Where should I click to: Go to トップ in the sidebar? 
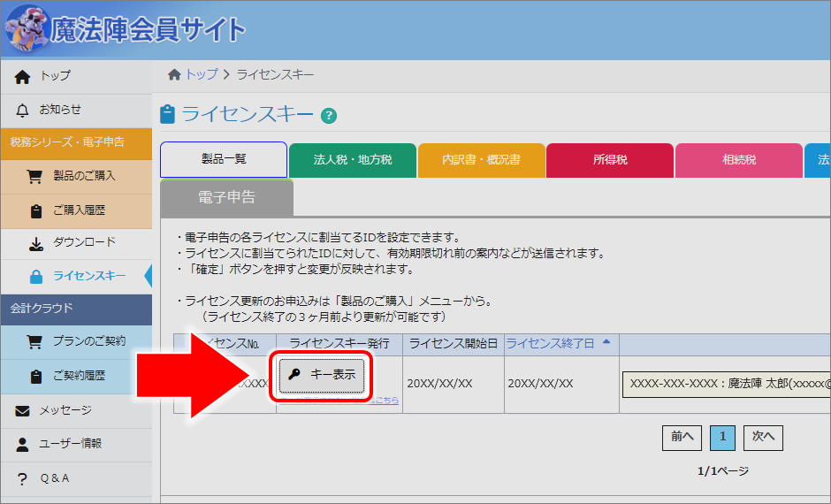click(54, 76)
